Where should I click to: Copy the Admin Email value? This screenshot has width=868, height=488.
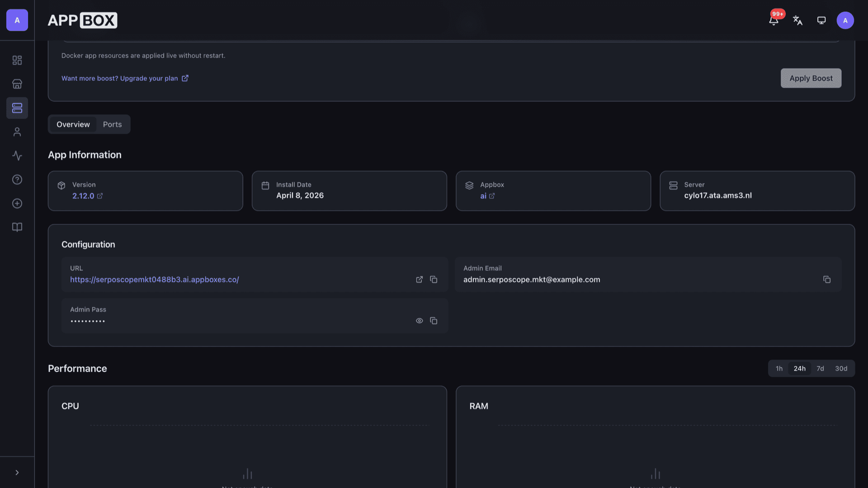tap(827, 280)
